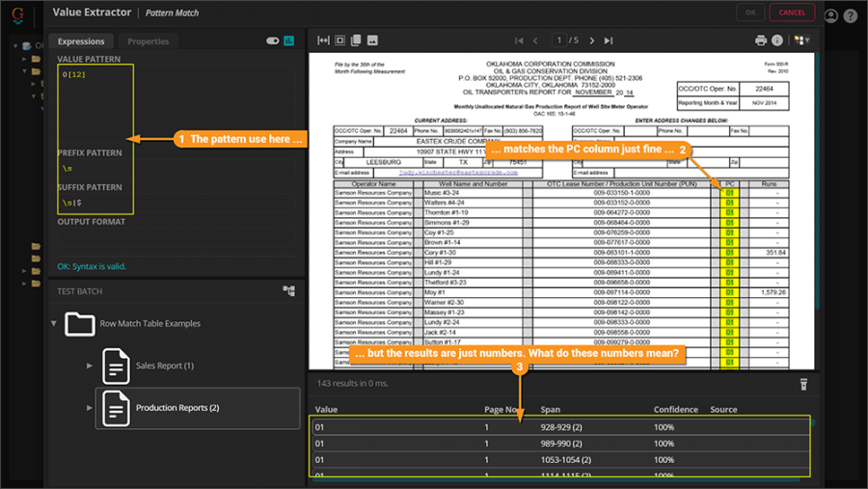This screenshot has height=489, width=868.
Task: Select the Expressions tab
Action: point(81,41)
